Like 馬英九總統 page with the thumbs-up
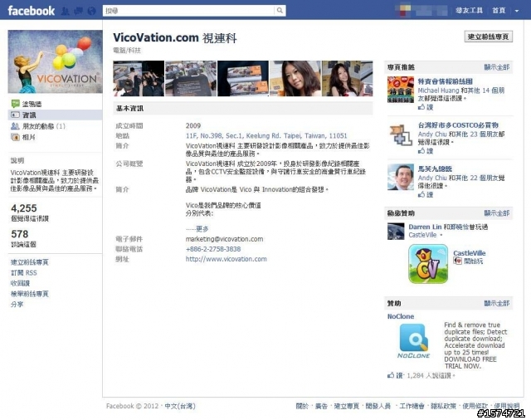531x420 pixels. tap(426, 194)
